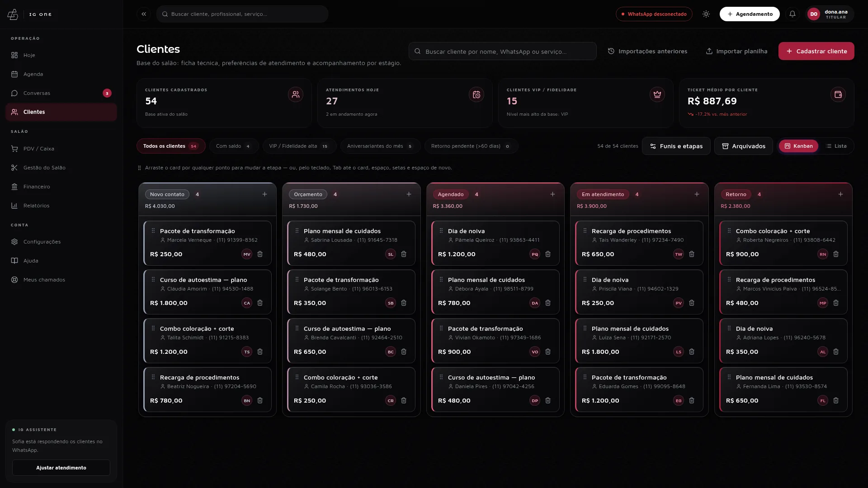868x488 pixels.
Task: Click Importar planilha
Action: click(x=736, y=51)
